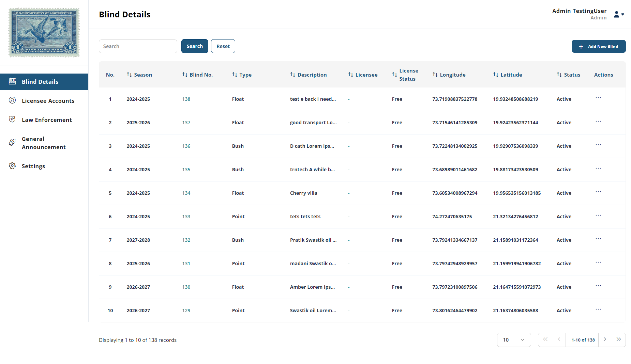Sort table by Blind No. arrows

point(185,75)
